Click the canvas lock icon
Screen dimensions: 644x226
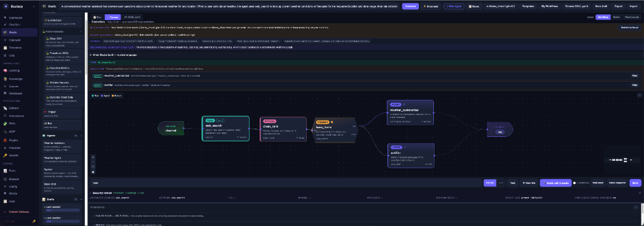point(93,172)
